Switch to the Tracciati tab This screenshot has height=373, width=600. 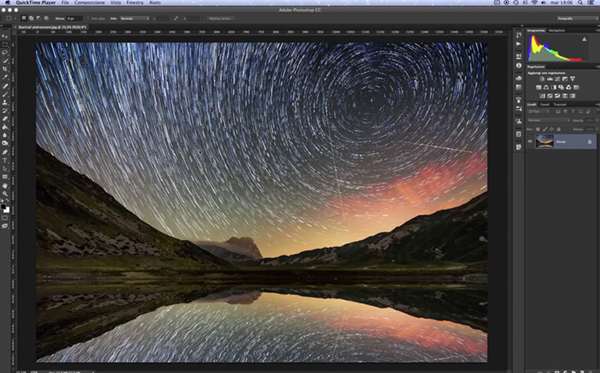pyautogui.click(x=559, y=104)
